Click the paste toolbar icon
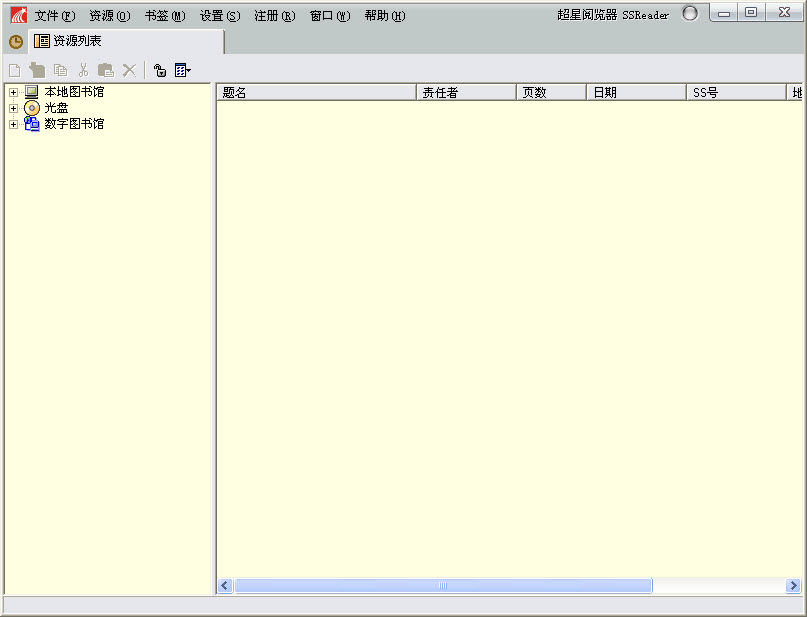The height and width of the screenshot is (617, 807). (x=105, y=70)
